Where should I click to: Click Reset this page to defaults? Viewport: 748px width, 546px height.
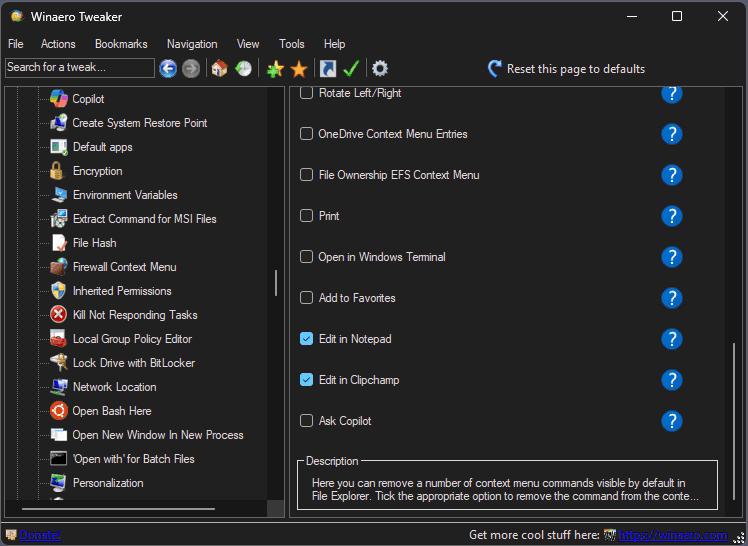575,69
